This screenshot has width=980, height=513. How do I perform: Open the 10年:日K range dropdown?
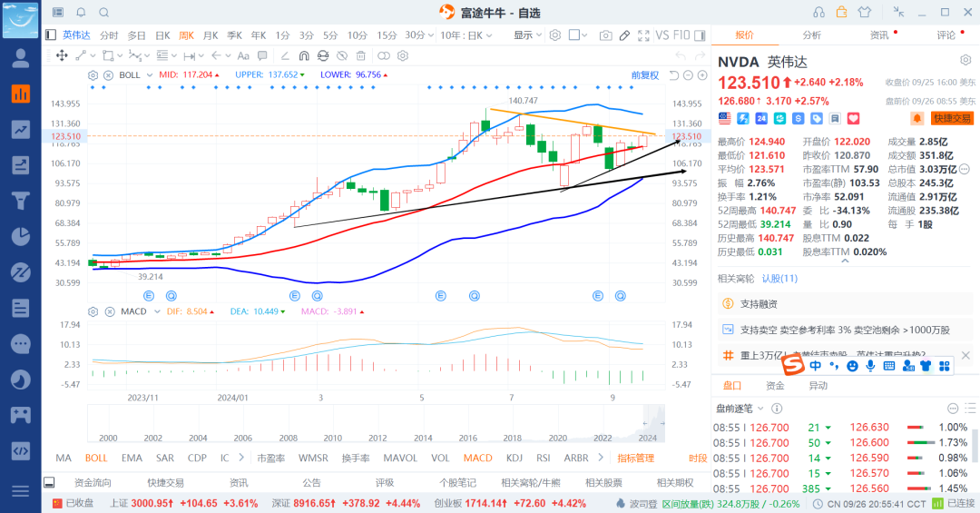[x=465, y=35]
